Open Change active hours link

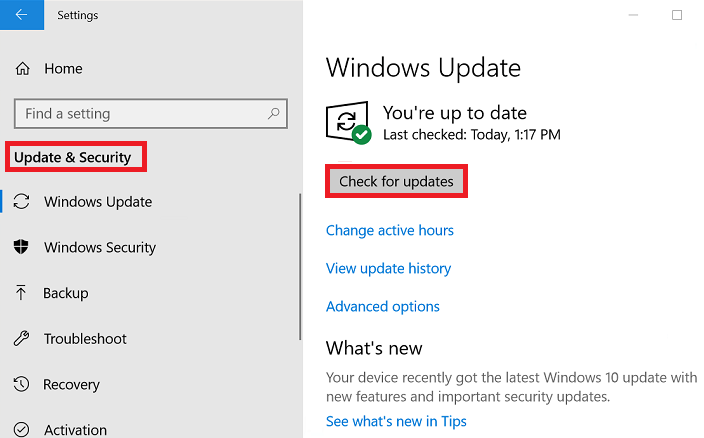point(390,230)
